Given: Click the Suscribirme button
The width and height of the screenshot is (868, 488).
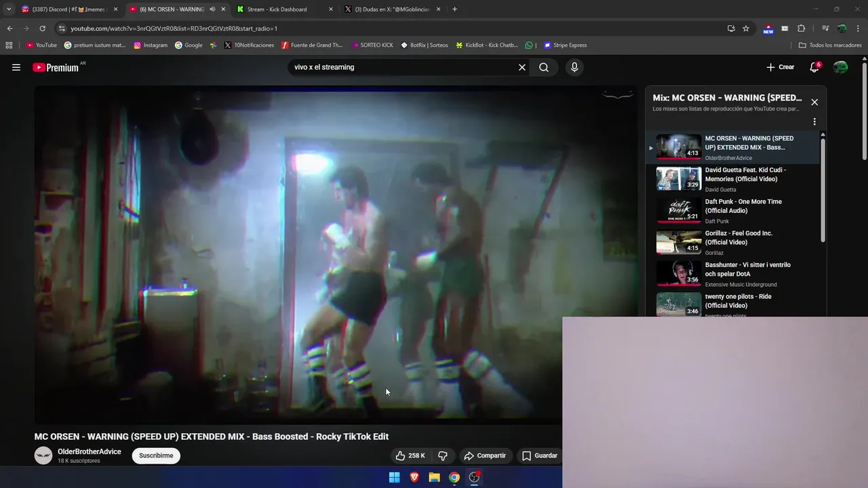Looking at the screenshot, I should click(x=156, y=455).
